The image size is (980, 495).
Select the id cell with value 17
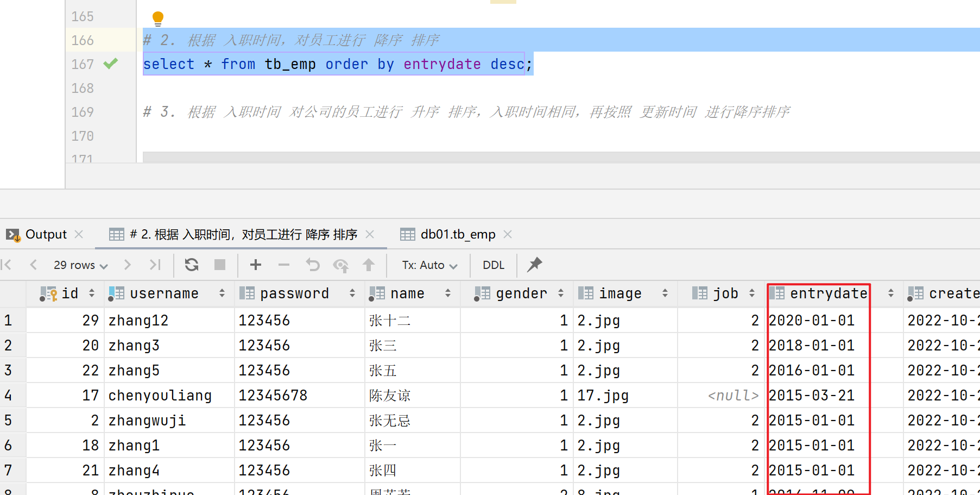[65, 396]
